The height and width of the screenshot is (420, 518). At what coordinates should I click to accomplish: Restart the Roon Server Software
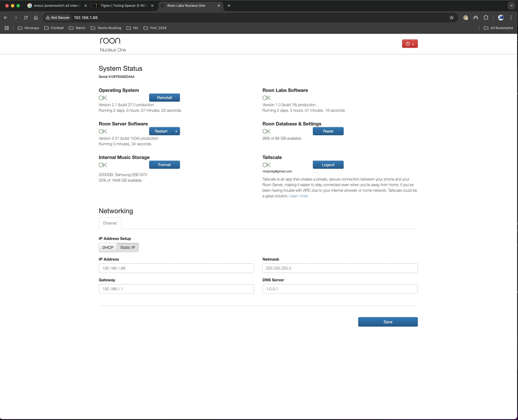(x=161, y=131)
